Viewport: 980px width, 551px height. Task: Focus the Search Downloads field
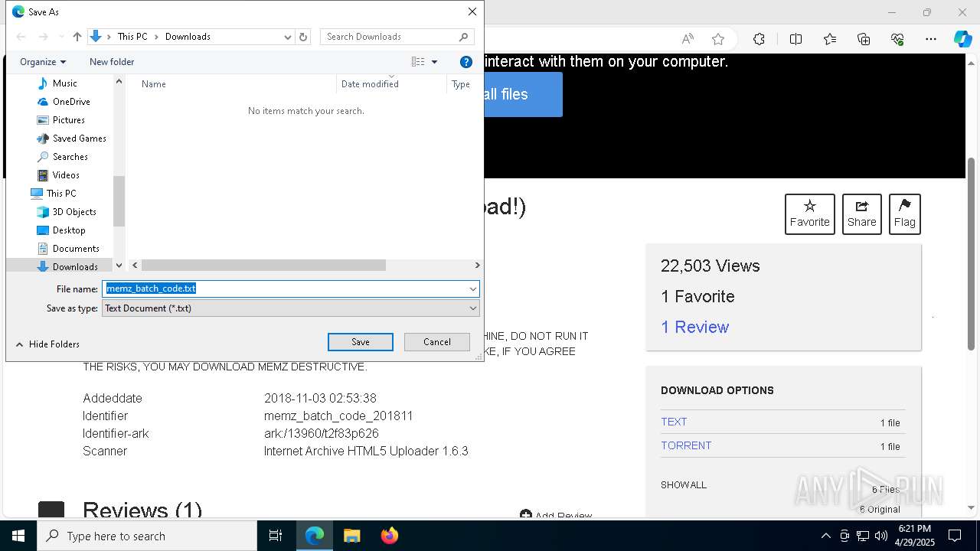pyautogui.click(x=397, y=37)
